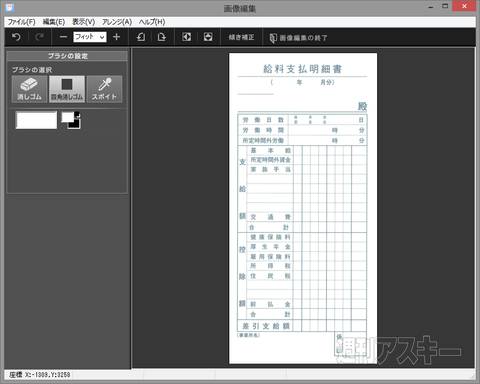Open the アレンジ(A) menu
Screen dimensions: 480x384
coord(117,22)
